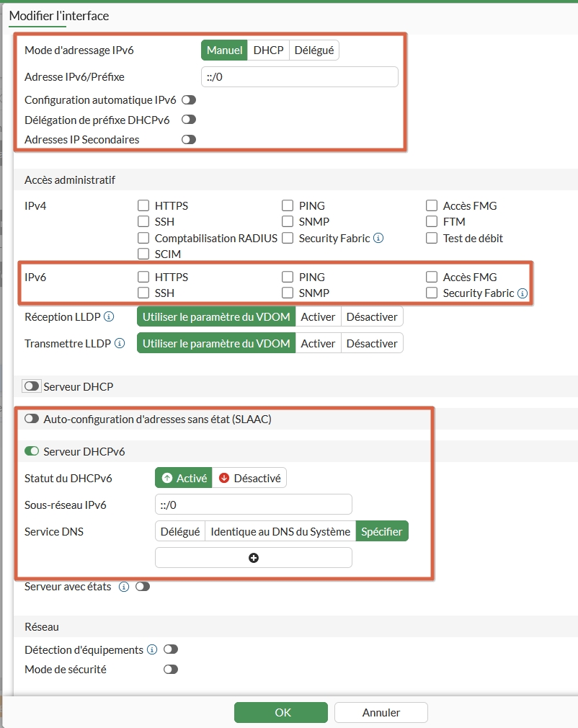The height and width of the screenshot is (728, 578).
Task: Enable Configuration automatique IPv6
Action: tap(189, 99)
